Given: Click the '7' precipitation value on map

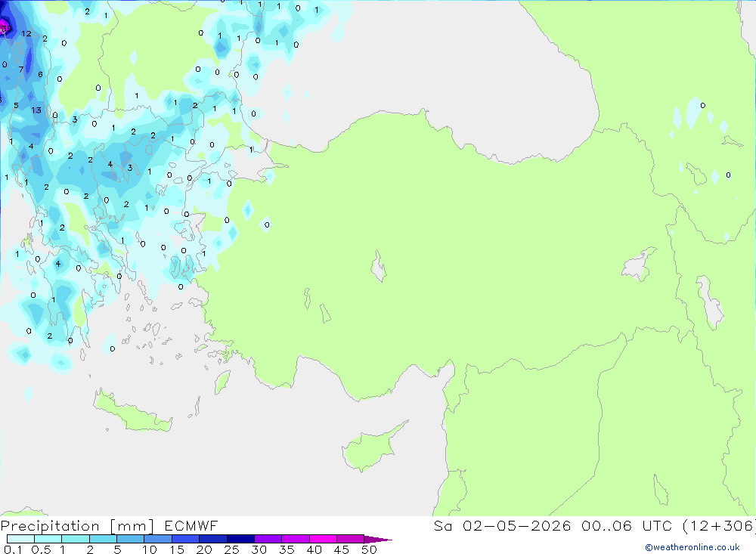Looking at the screenshot, I should 20,70.
